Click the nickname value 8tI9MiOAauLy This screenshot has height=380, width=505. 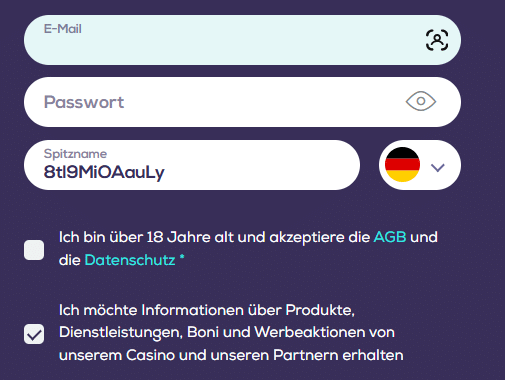point(104,172)
